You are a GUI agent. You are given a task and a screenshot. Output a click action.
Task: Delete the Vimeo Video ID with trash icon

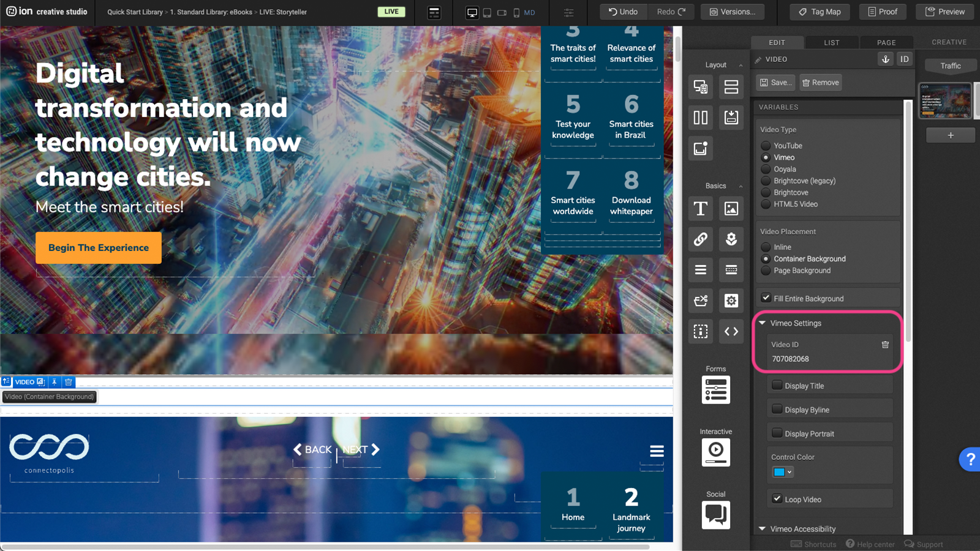885,345
